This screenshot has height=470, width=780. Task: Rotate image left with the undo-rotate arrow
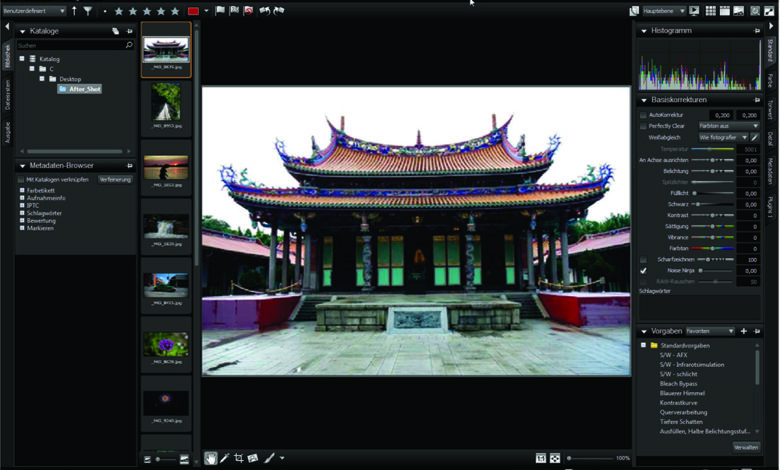click(x=264, y=11)
